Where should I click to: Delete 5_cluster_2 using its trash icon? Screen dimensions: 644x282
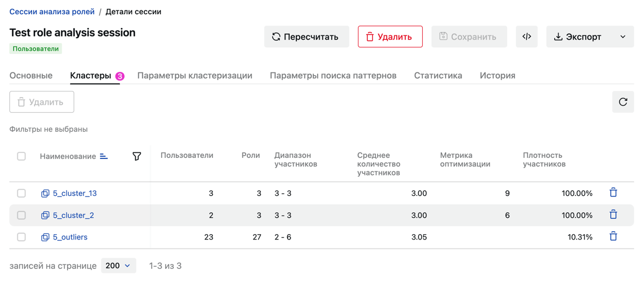[613, 214]
